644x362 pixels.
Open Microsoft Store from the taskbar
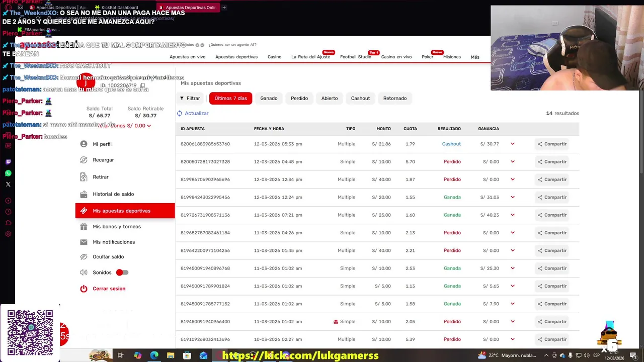click(x=187, y=355)
